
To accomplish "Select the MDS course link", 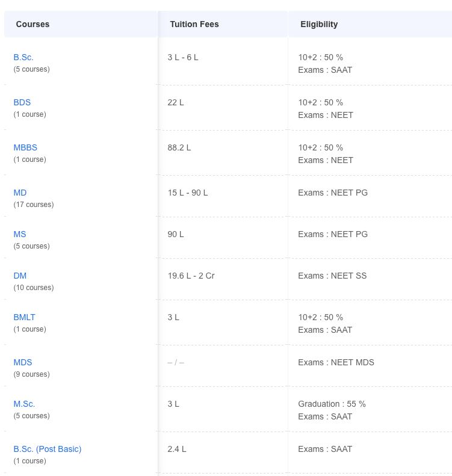I will [x=23, y=362].
